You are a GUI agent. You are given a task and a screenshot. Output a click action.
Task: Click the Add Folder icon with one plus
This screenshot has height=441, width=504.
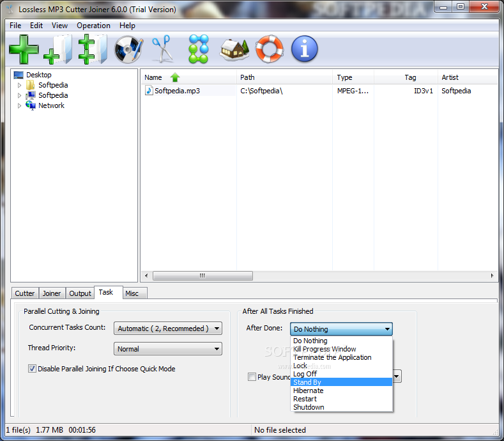[58, 49]
